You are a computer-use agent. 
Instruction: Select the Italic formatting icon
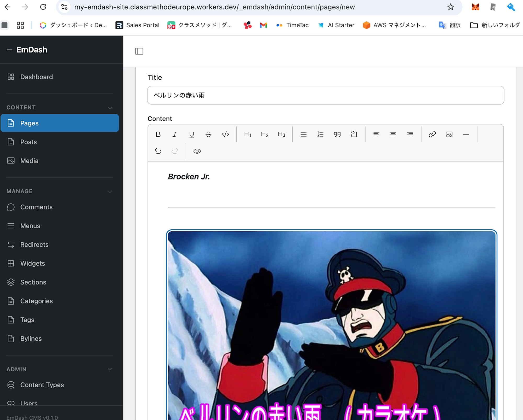pyautogui.click(x=174, y=134)
